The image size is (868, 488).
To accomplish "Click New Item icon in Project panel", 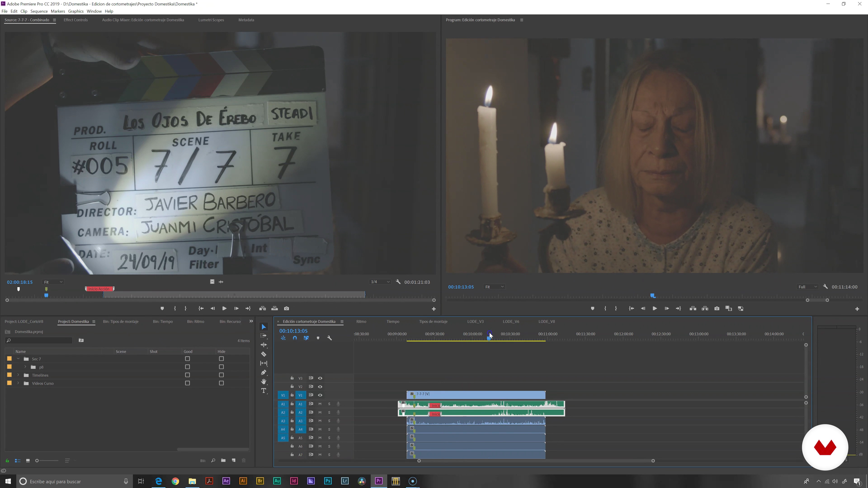I will click(x=234, y=460).
